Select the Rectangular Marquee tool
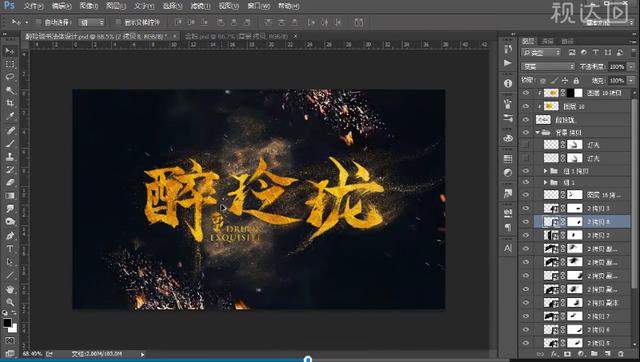Viewport: 640px width, 362px height. [10, 64]
